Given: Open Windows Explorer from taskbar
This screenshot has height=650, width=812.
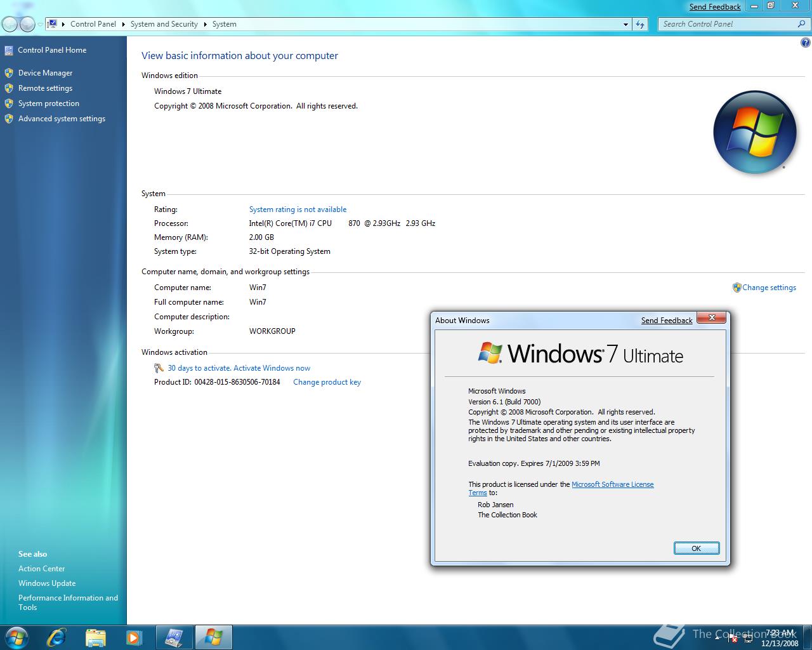Looking at the screenshot, I should (95, 637).
